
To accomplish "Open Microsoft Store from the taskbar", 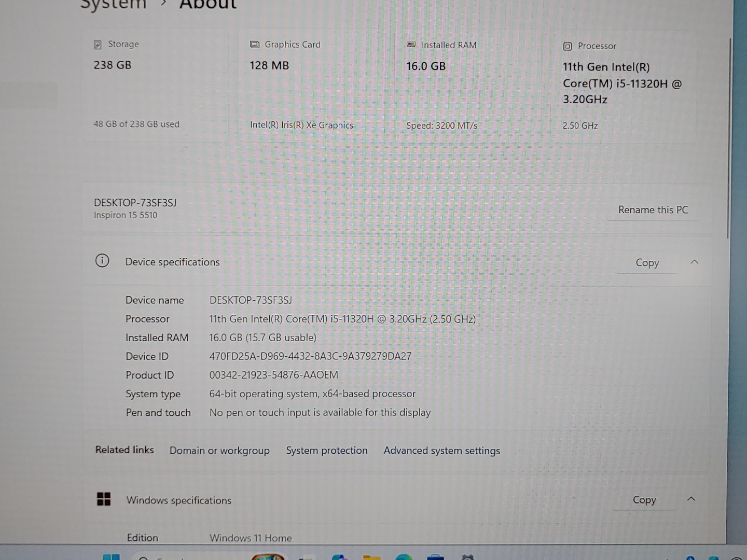I will click(x=435, y=557).
